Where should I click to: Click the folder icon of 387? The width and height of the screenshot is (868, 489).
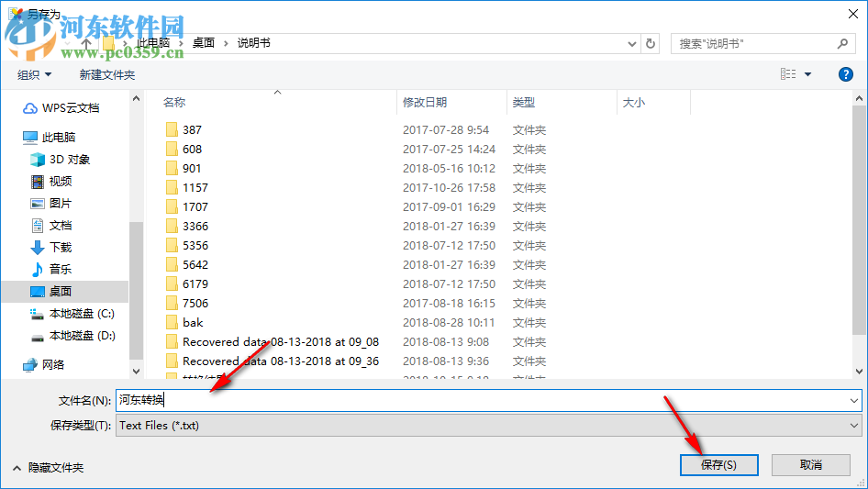(x=172, y=129)
